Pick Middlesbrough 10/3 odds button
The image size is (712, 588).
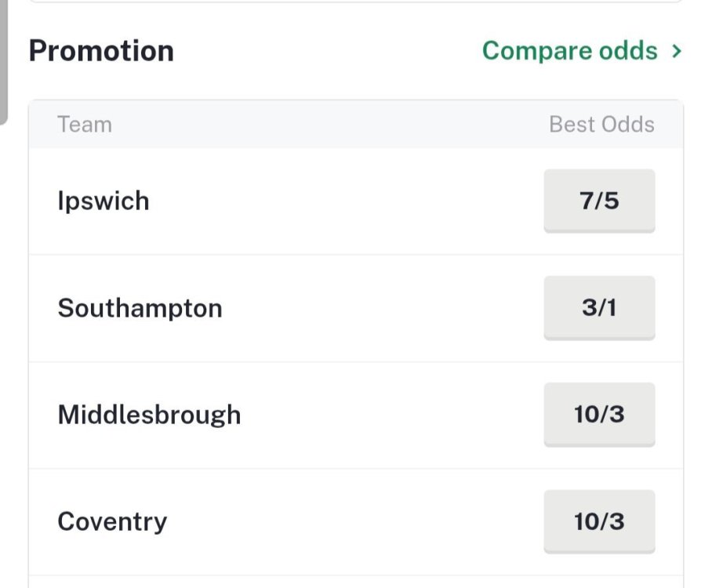599,414
